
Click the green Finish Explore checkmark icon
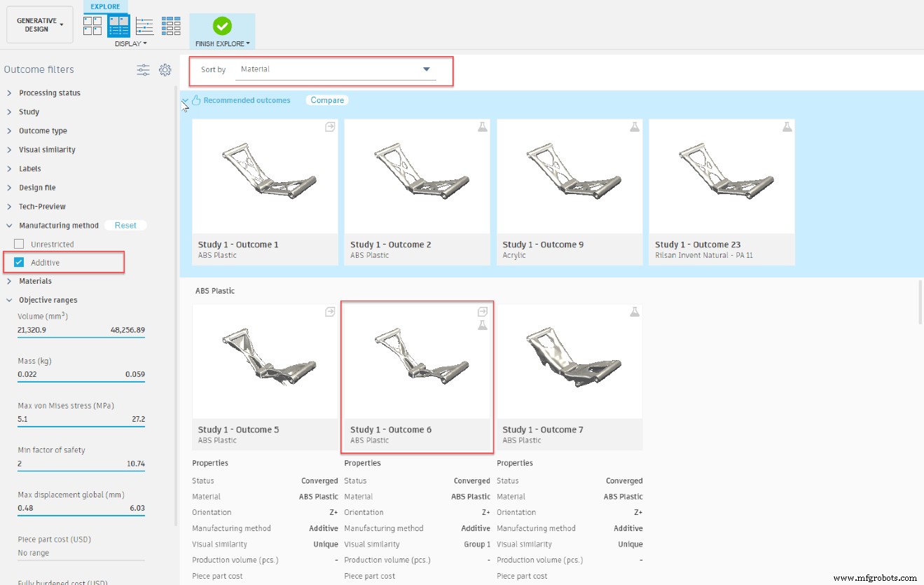click(221, 25)
